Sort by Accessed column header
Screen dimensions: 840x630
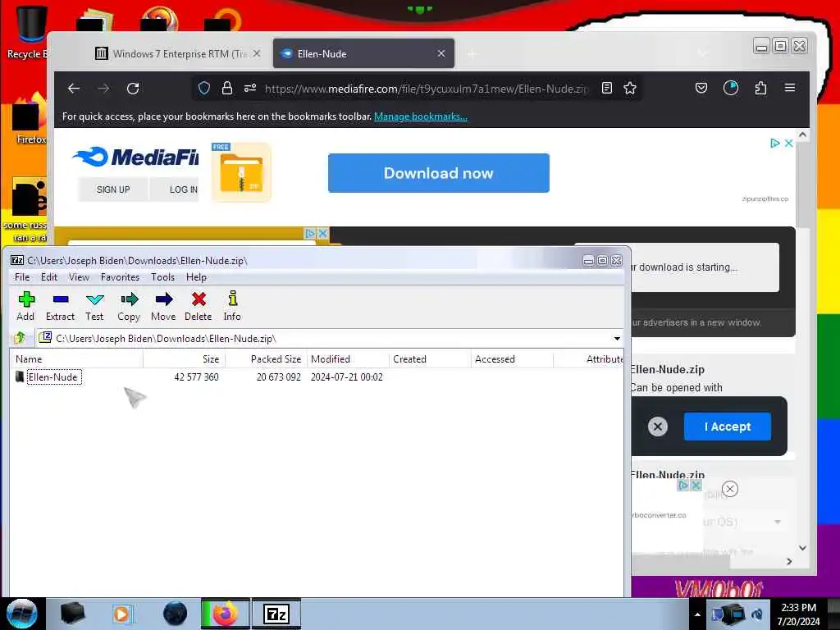[512, 359]
